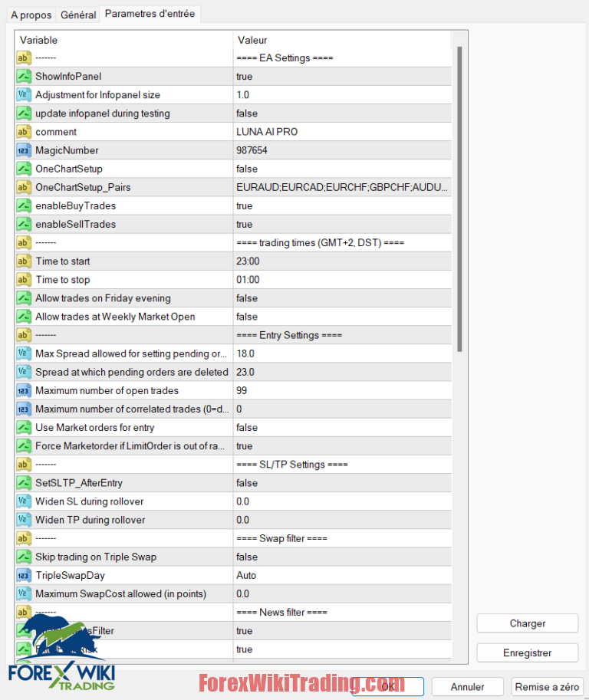The width and height of the screenshot is (589, 700).
Task: Click the double icon beside Max Spread allowed row
Action: [x=24, y=353]
